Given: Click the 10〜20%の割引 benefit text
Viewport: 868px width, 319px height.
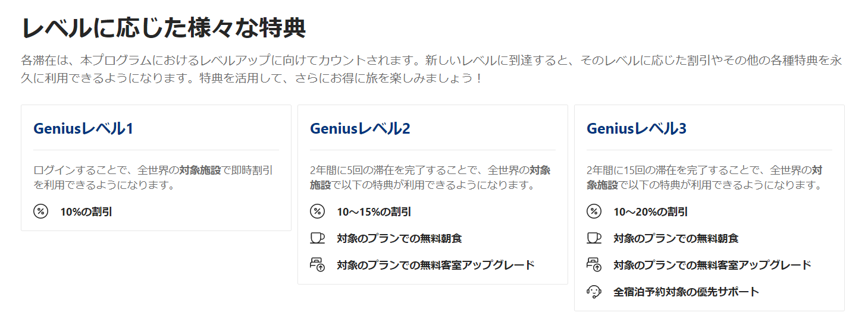Looking at the screenshot, I should click(x=651, y=212).
